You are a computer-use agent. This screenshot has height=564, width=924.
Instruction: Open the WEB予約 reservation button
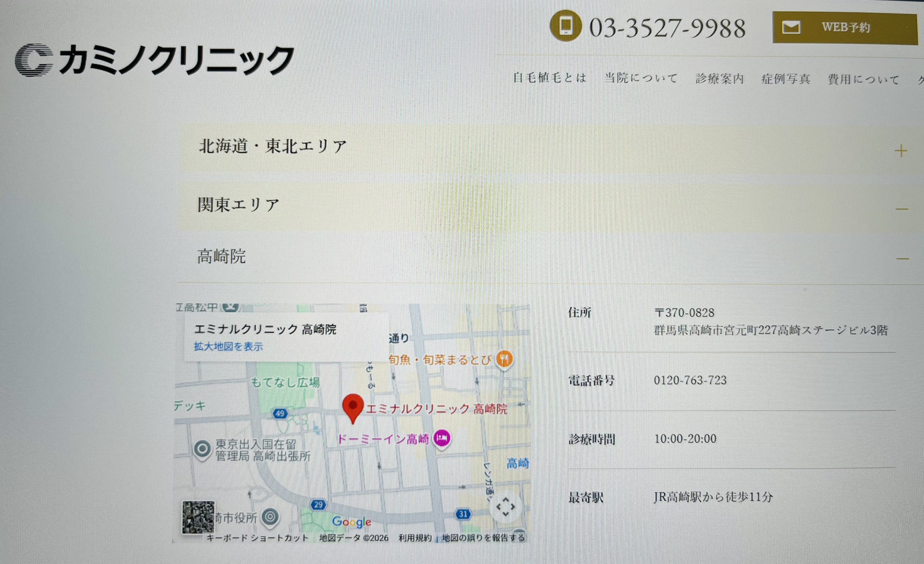tap(845, 28)
